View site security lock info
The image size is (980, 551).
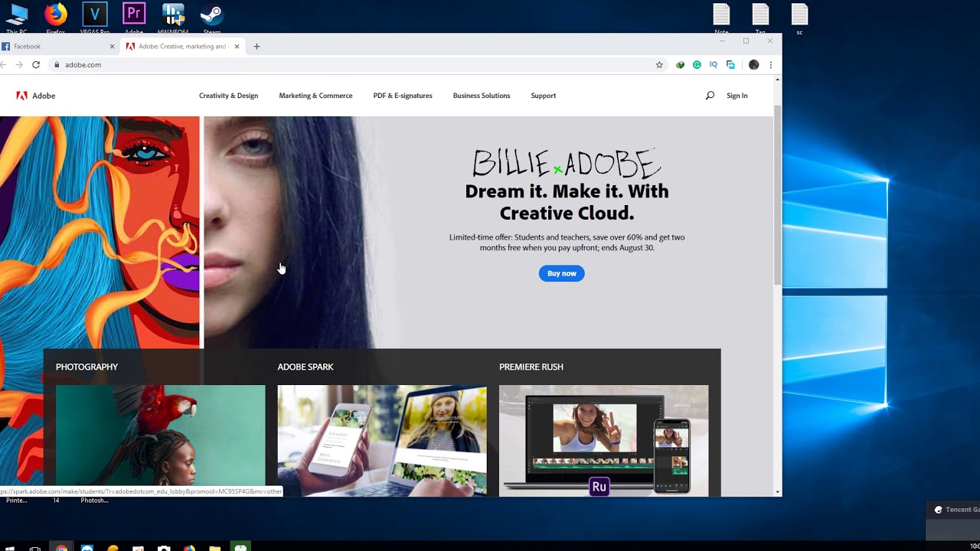click(x=57, y=65)
